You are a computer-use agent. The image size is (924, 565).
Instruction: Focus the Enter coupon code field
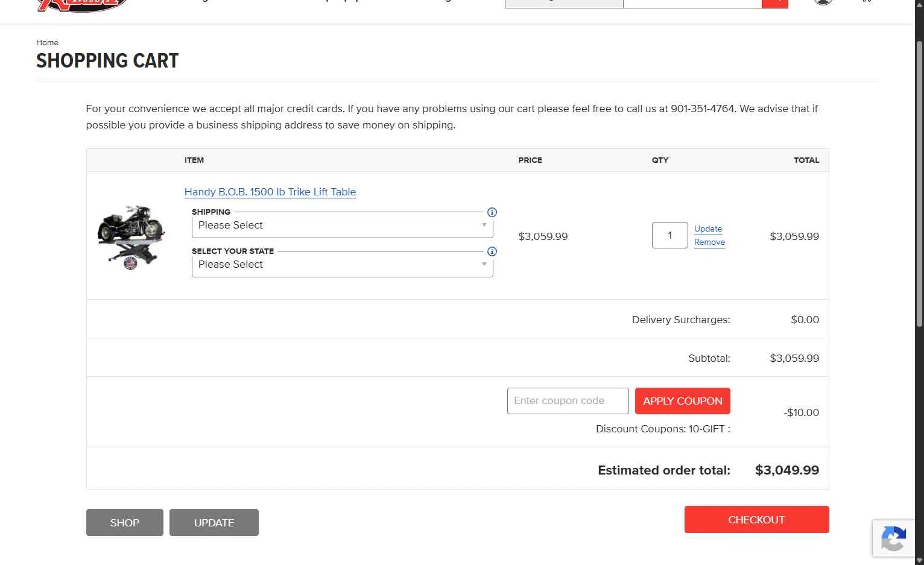[568, 401]
